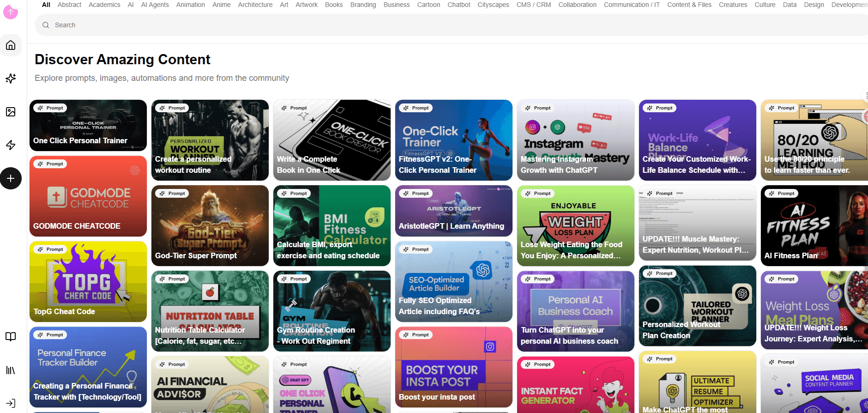
Task: Filter by the Chatbot category
Action: click(x=458, y=5)
